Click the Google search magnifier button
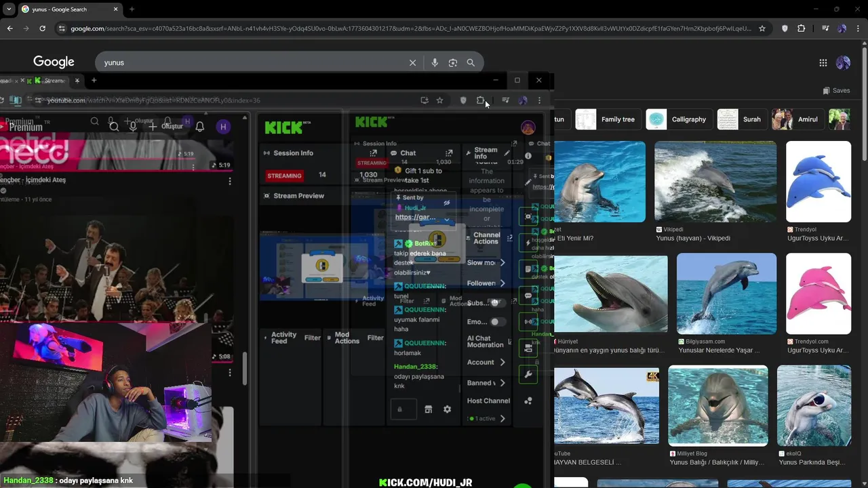Viewport: 868px width, 488px height. (x=471, y=62)
